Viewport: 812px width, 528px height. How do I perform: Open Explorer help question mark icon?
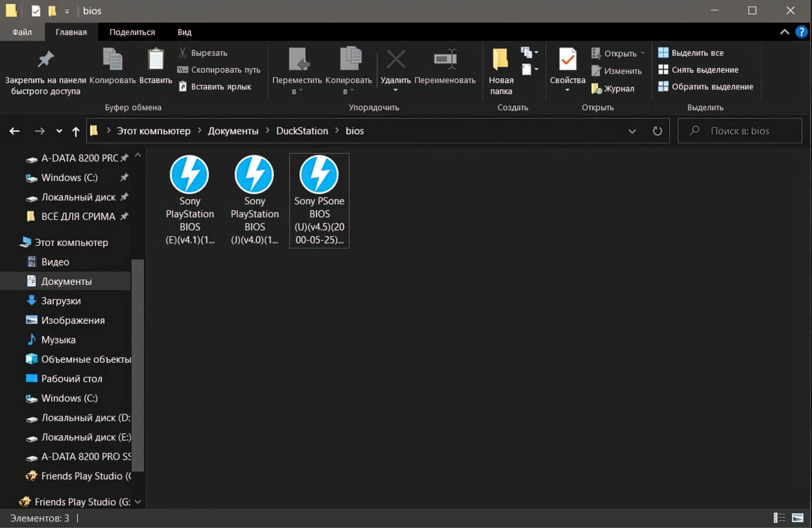coord(801,32)
